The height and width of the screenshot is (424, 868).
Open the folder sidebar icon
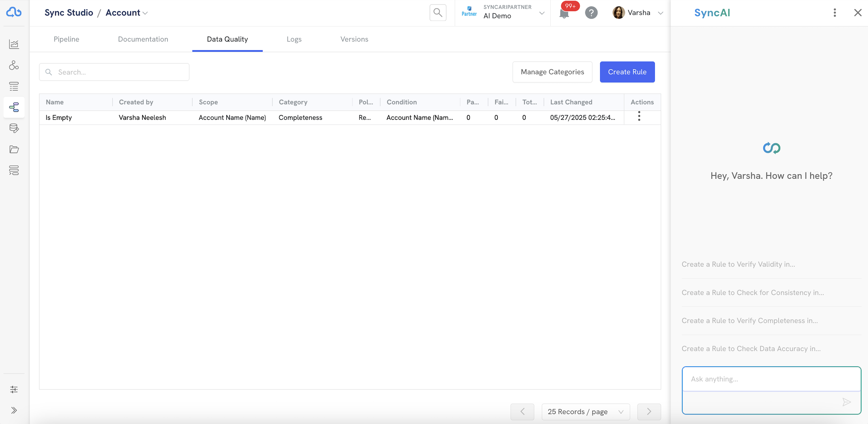tap(14, 149)
